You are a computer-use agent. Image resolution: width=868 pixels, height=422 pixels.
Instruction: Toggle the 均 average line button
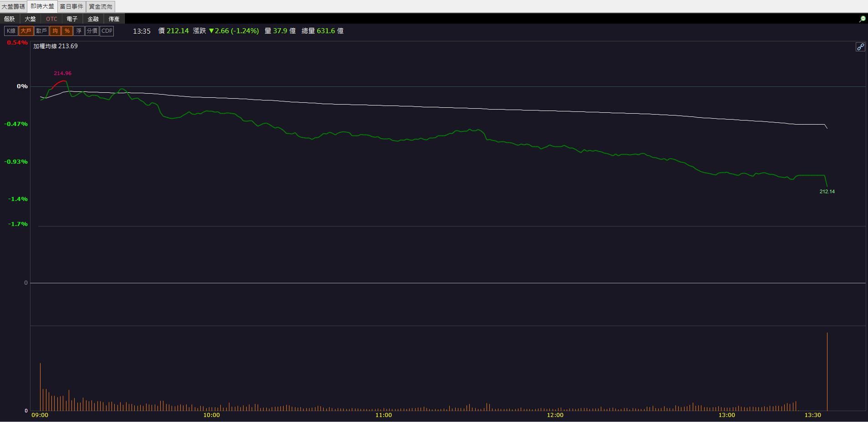coord(55,31)
